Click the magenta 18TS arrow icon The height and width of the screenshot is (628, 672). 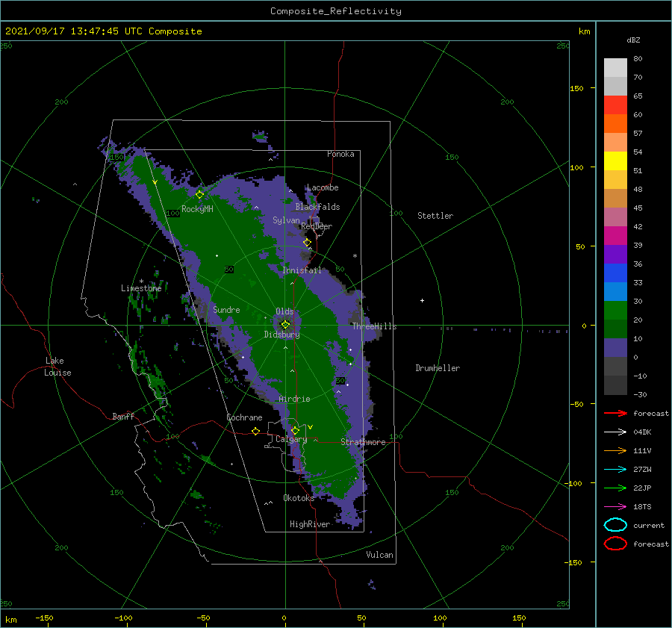click(615, 507)
